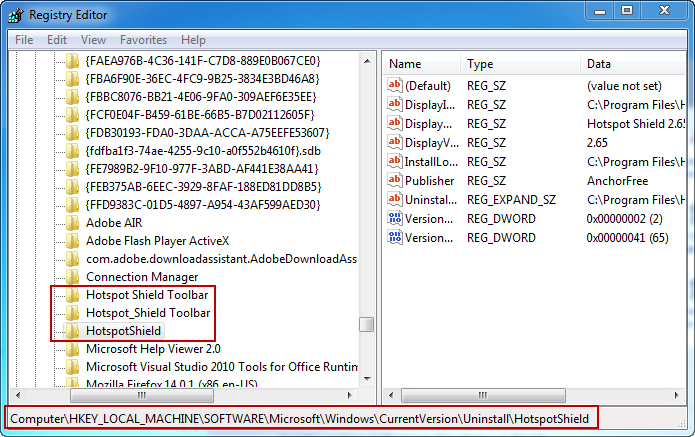Select the Connection Manager key
The width and height of the screenshot is (695, 437).
142,277
